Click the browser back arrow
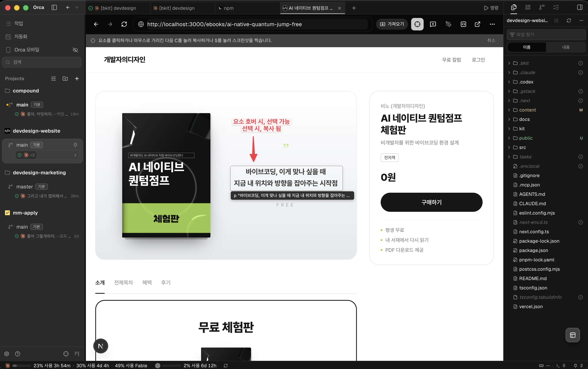The height and width of the screenshot is (369, 588). [x=96, y=24]
